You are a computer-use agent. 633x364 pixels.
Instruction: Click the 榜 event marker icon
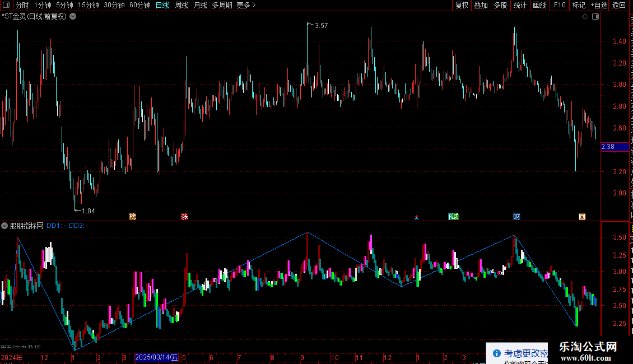point(132,217)
